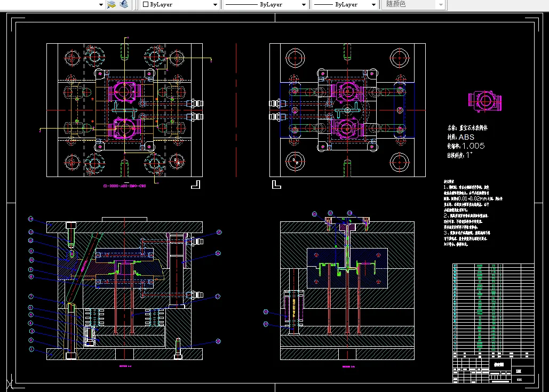The image size is (549, 392).
Task: Click the Layer Previous icon
Action: click(x=124, y=5)
